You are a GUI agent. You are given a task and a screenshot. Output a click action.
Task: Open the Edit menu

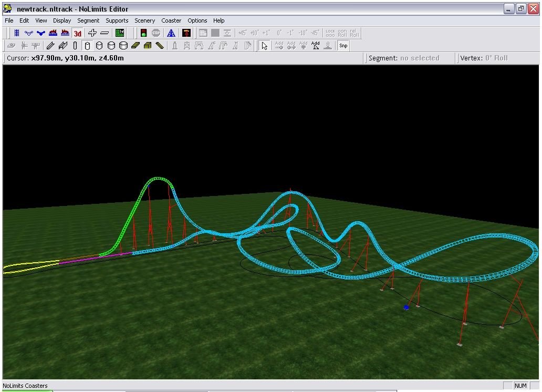pyautogui.click(x=24, y=21)
